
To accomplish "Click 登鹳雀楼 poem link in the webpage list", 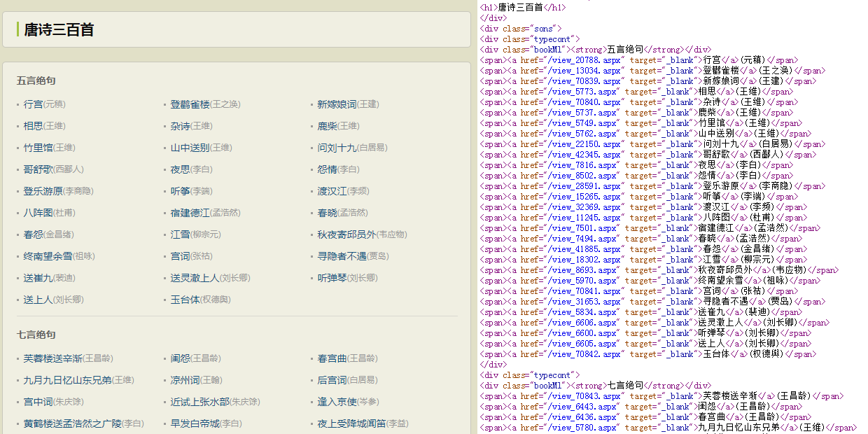I will point(190,104).
